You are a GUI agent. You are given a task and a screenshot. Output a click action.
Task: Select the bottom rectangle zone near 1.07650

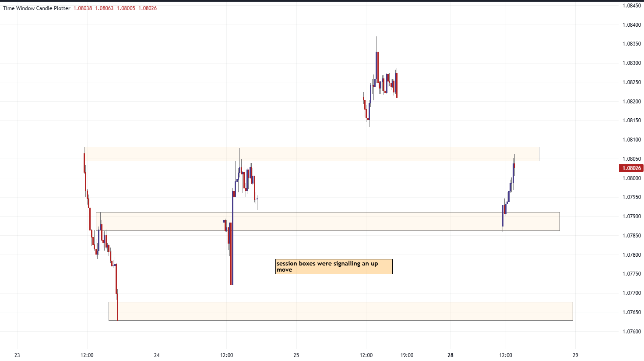341,311
